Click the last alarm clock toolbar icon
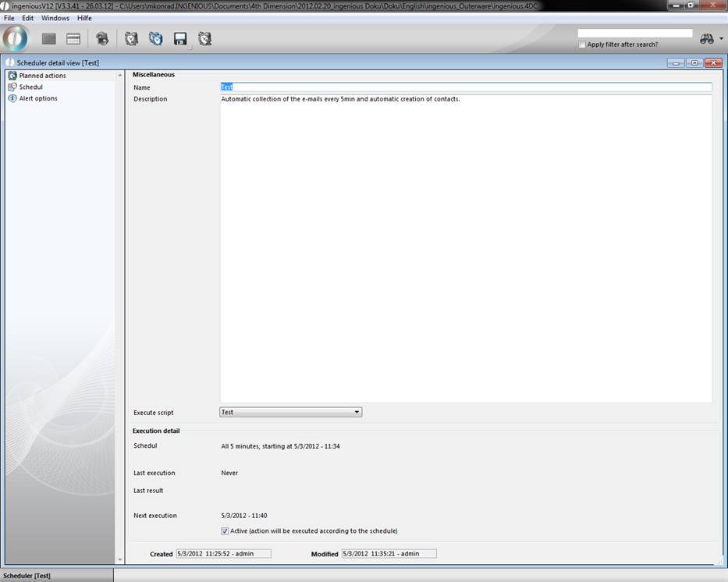728x582 pixels. coord(204,39)
